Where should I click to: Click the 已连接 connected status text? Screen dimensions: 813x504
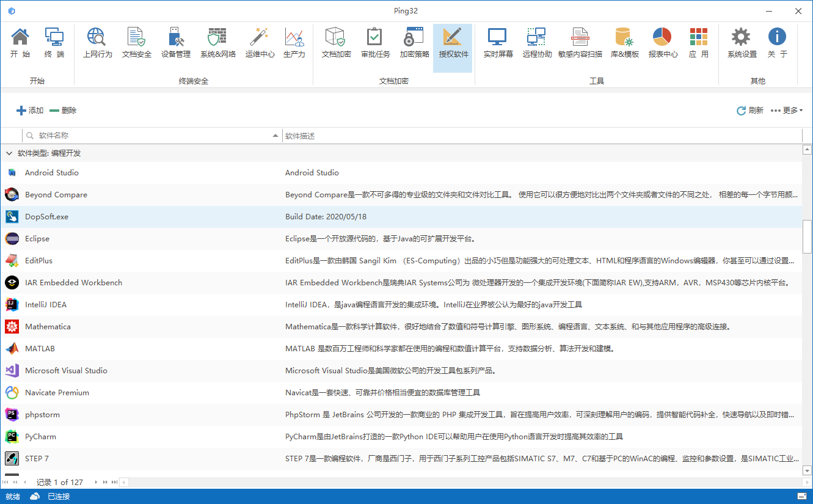(x=59, y=497)
